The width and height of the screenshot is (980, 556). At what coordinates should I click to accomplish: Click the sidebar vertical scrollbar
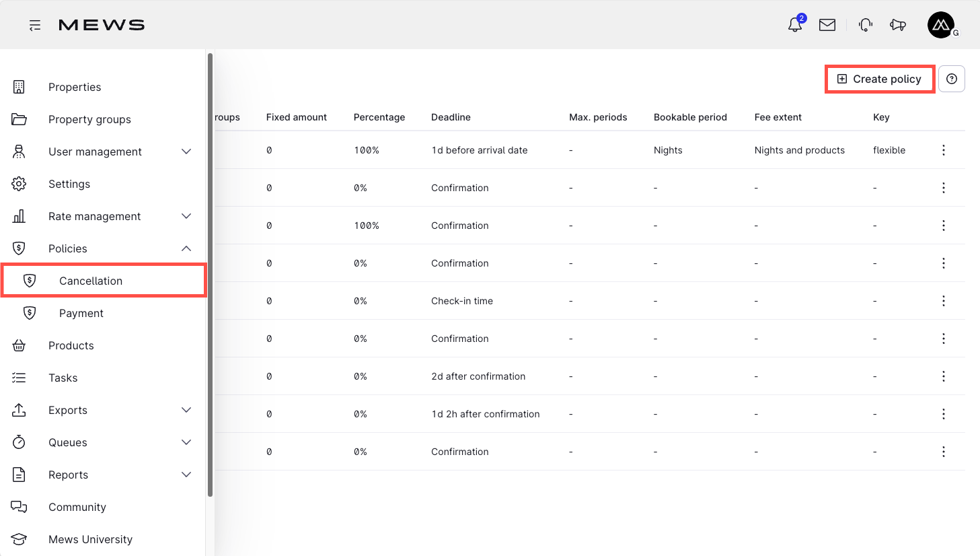coord(211,275)
